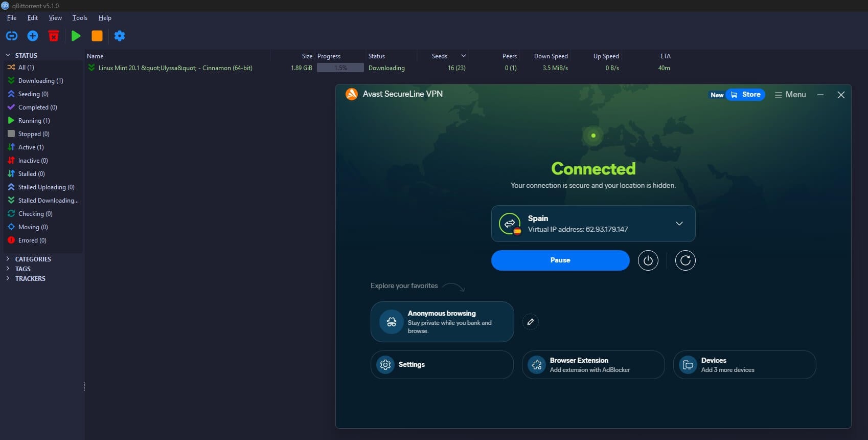Sort by Down Speed column
This screenshot has width=868, height=440.
[551, 56]
